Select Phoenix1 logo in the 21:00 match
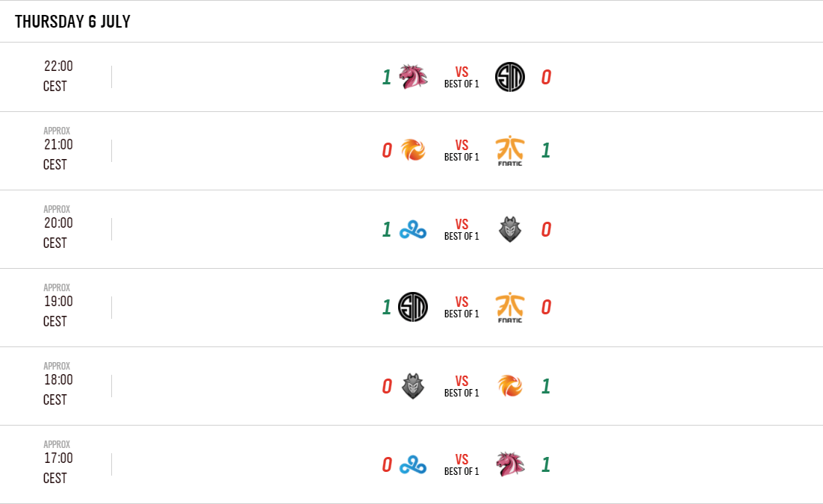 (x=413, y=151)
